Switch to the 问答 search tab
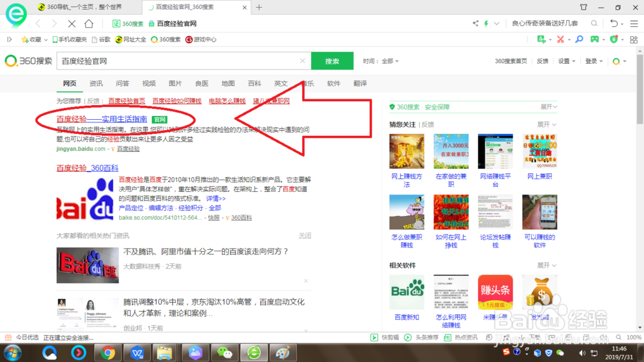 (122, 83)
